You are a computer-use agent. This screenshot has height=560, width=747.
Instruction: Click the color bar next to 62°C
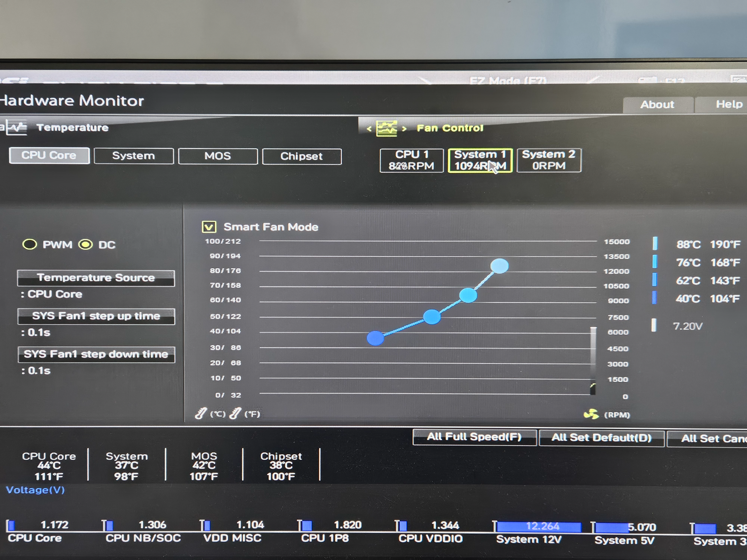click(x=654, y=279)
